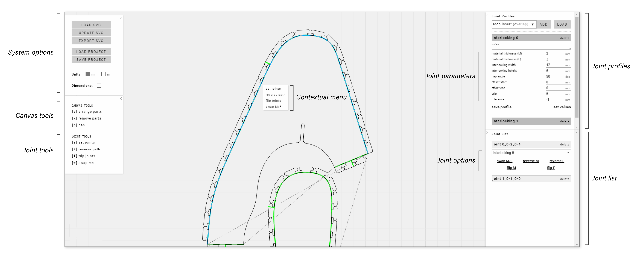The height and width of the screenshot is (259, 644).
Task: Load an SVG file
Action: [x=91, y=24]
